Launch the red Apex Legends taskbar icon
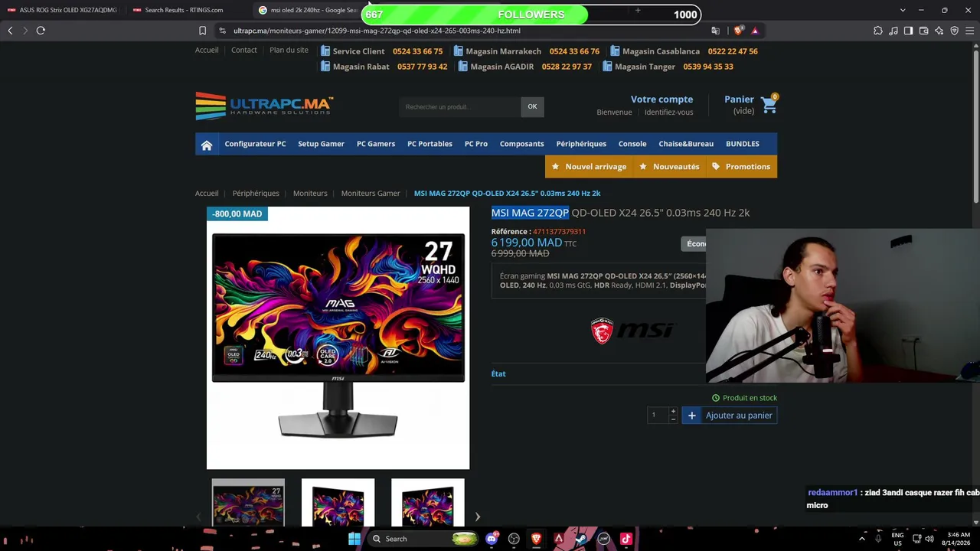The width and height of the screenshot is (980, 551). pos(559,539)
